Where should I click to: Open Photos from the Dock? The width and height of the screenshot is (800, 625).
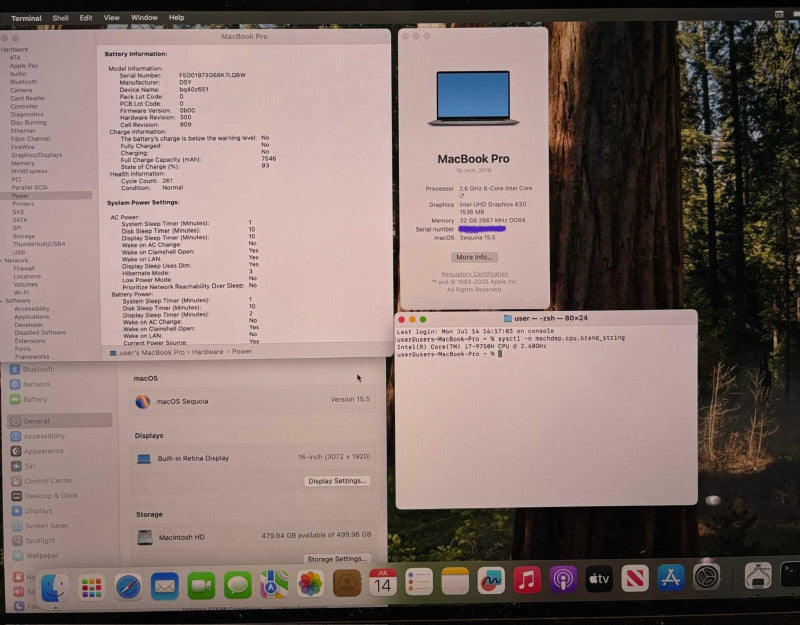click(310, 583)
